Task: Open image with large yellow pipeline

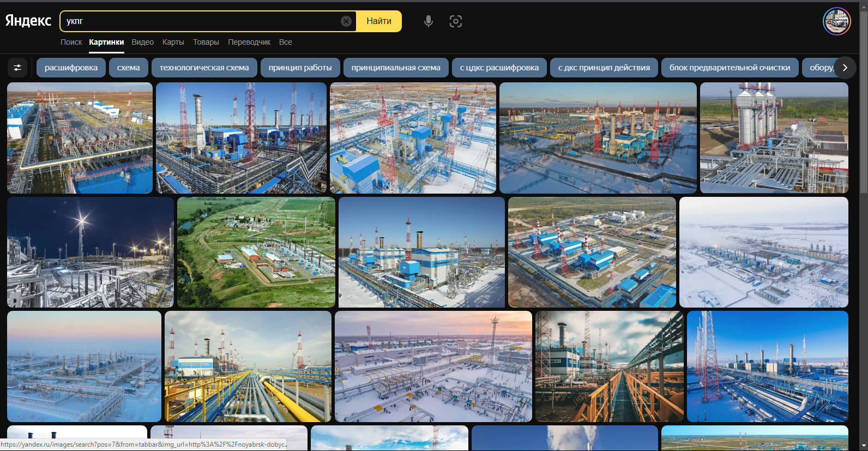Action: pyautogui.click(x=248, y=366)
